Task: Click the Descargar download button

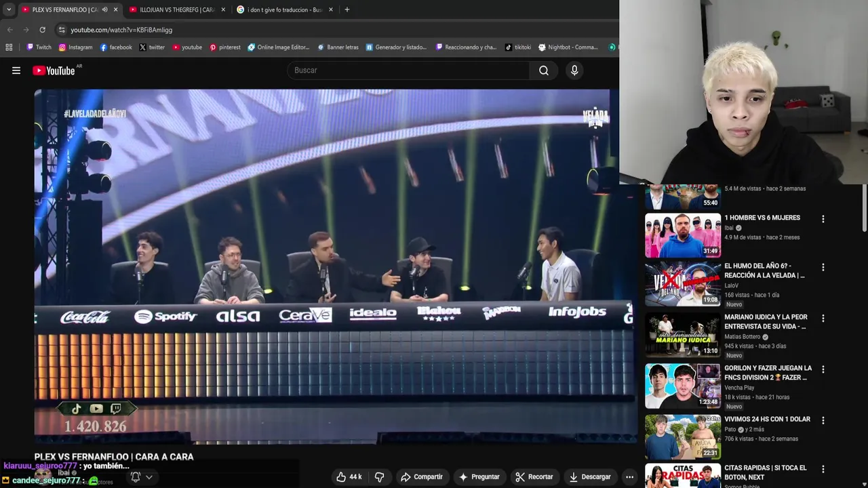Action: (590, 476)
